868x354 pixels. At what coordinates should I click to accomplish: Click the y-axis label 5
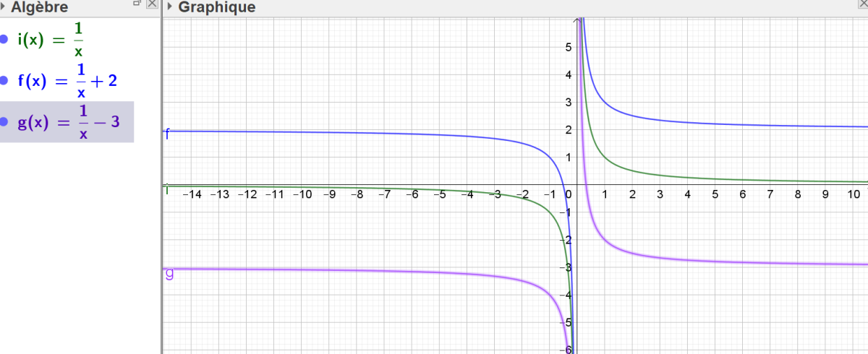pos(569,48)
